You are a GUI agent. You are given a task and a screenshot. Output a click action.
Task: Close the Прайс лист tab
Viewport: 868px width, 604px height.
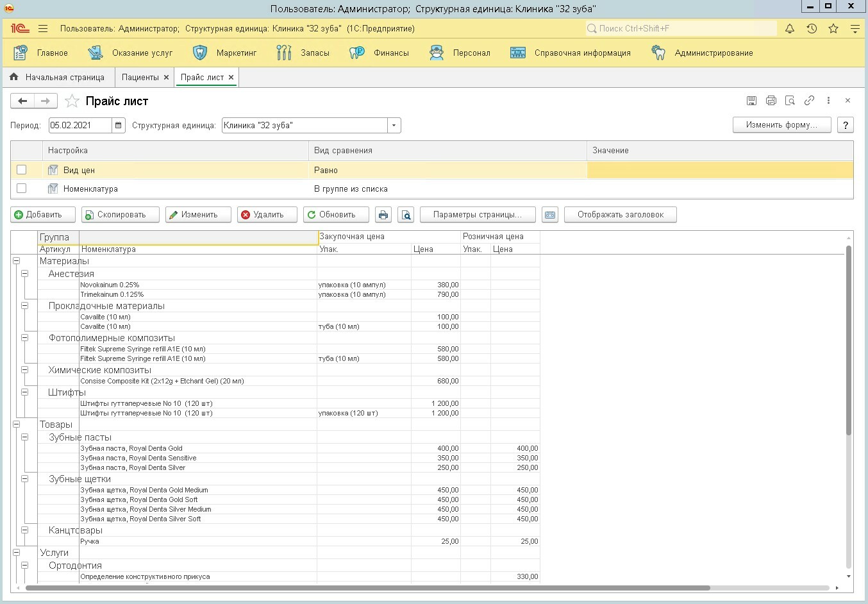click(x=231, y=77)
